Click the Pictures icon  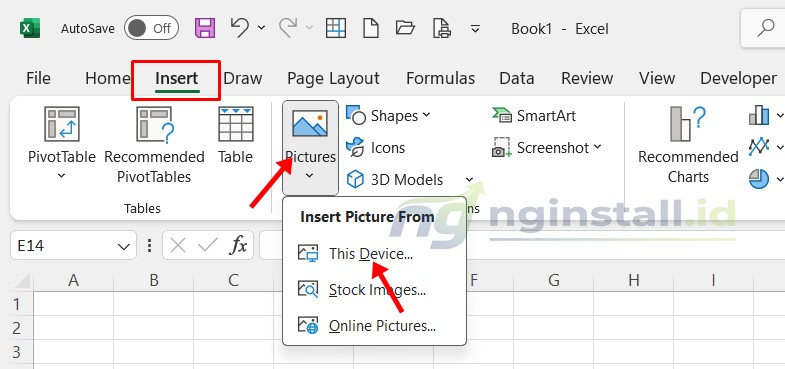click(310, 124)
